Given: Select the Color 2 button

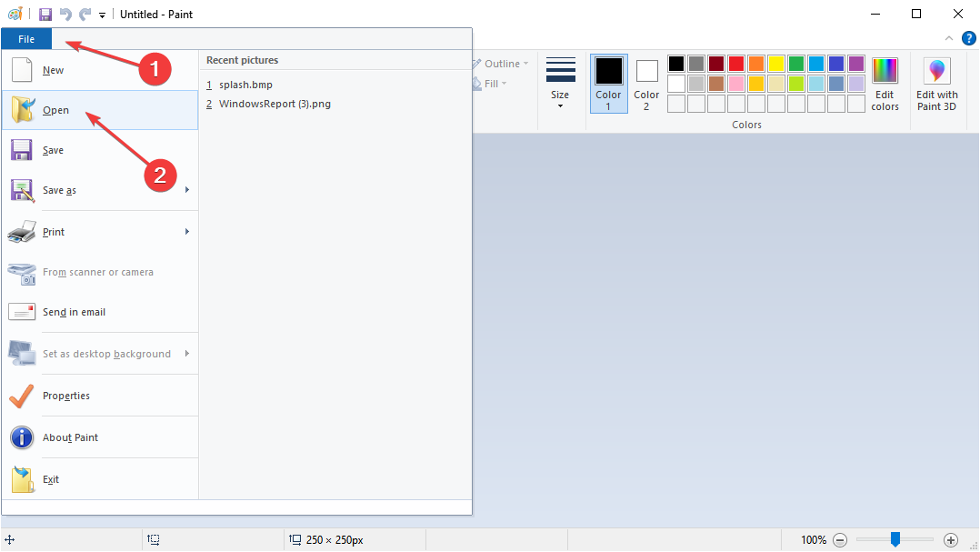Looking at the screenshot, I should (x=646, y=84).
